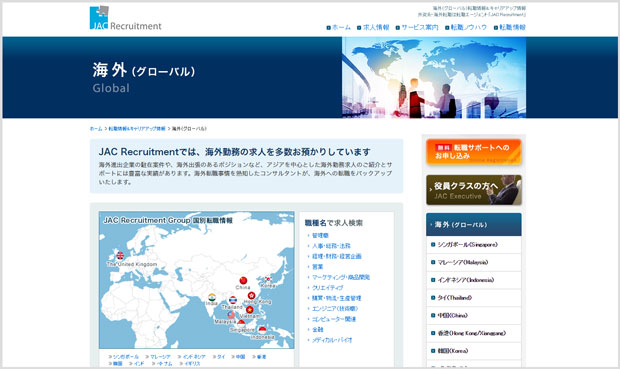Click 中国 link below the map

point(240,357)
